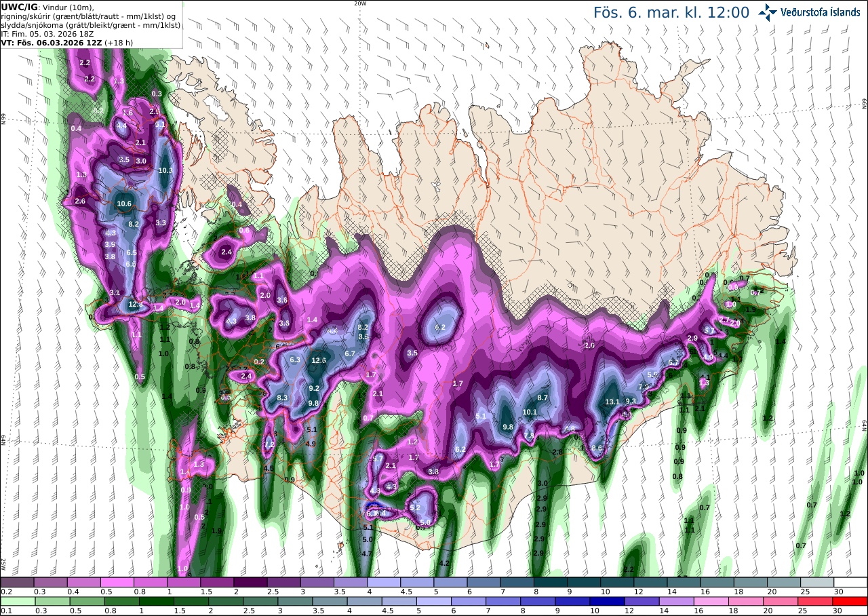Viewport: 868px width, 616px height.
Task: Select snow scale swatch between 0.5 and 0.8
Action: click(x=117, y=582)
